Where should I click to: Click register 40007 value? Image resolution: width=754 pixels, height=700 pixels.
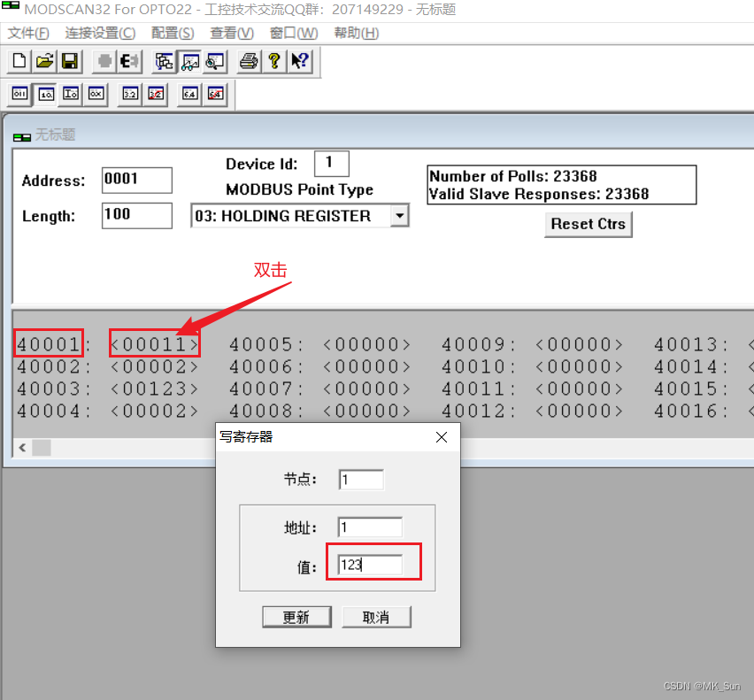[x=367, y=389]
